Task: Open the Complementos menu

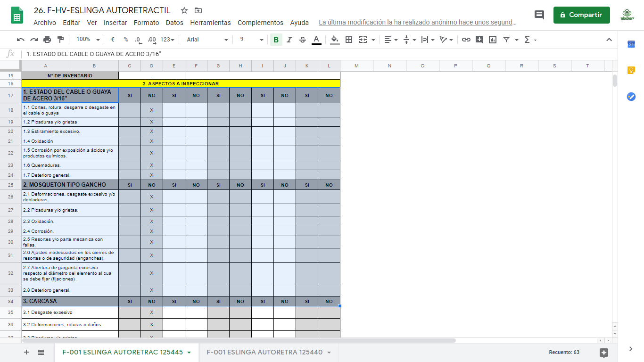Action: point(261,23)
